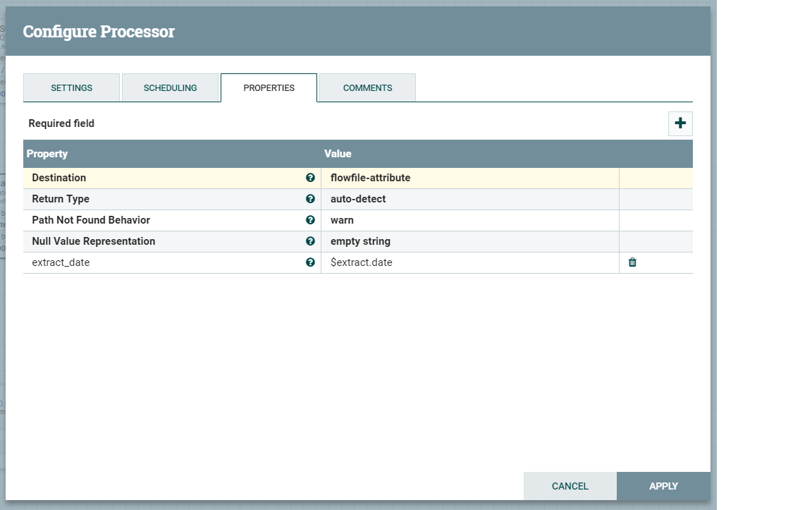Add a new property with the plus icon

(x=679, y=123)
